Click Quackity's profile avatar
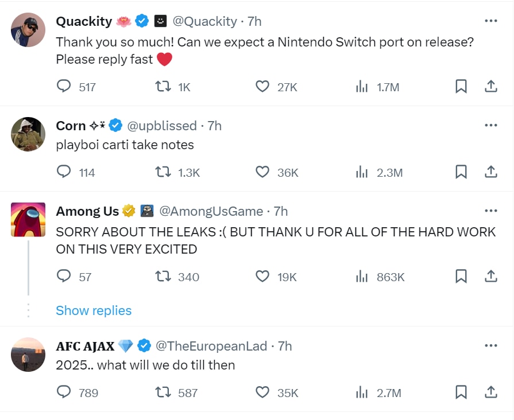This screenshot has width=514, height=420. click(28, 30)
